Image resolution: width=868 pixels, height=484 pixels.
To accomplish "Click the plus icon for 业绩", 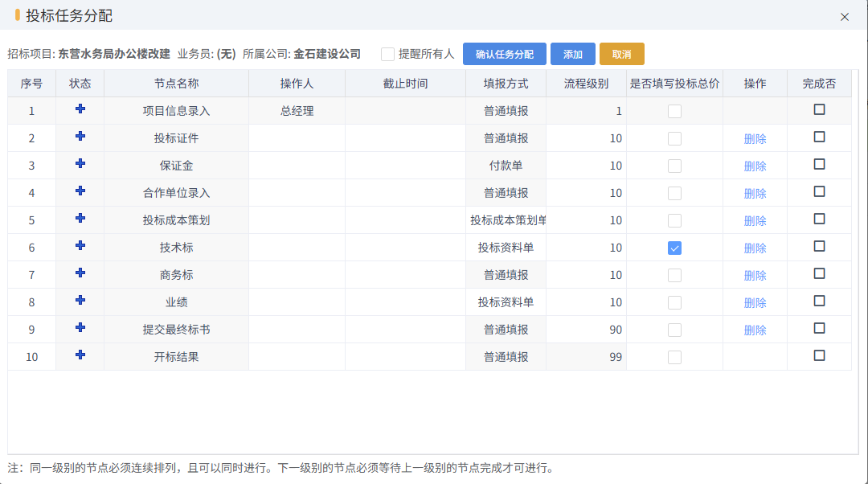I will tap(80, 302).
